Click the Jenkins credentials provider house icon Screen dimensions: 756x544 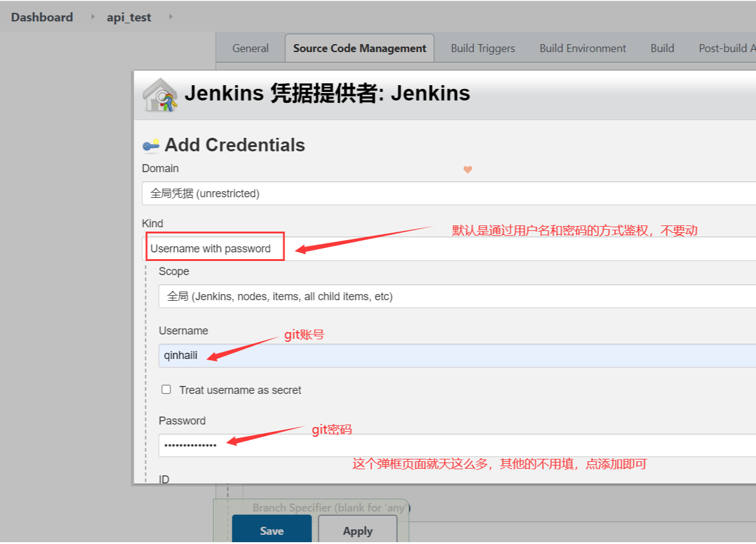click(160, 95)
